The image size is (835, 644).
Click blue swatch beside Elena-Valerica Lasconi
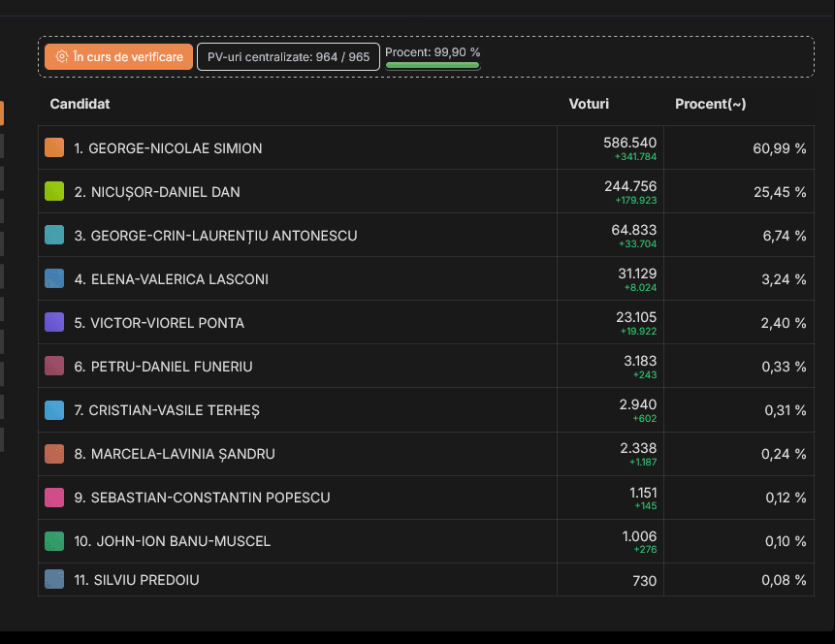tap(54, 278)
